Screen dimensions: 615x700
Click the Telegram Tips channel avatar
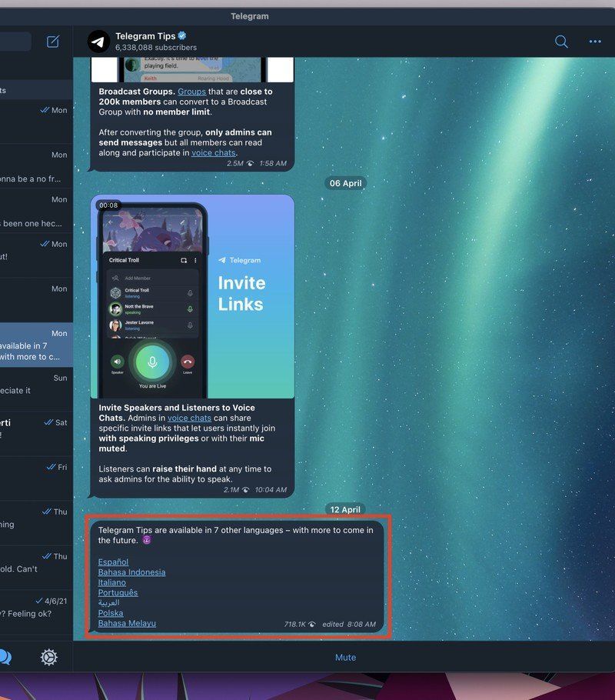(98, 41)
